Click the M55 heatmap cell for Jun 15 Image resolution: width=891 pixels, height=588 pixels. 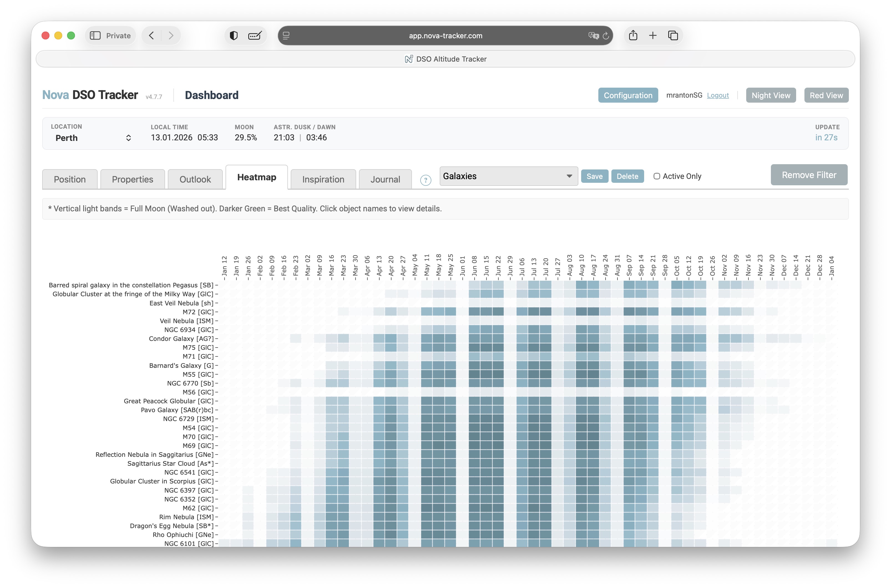pyautogui.click(x=486, y=374)
